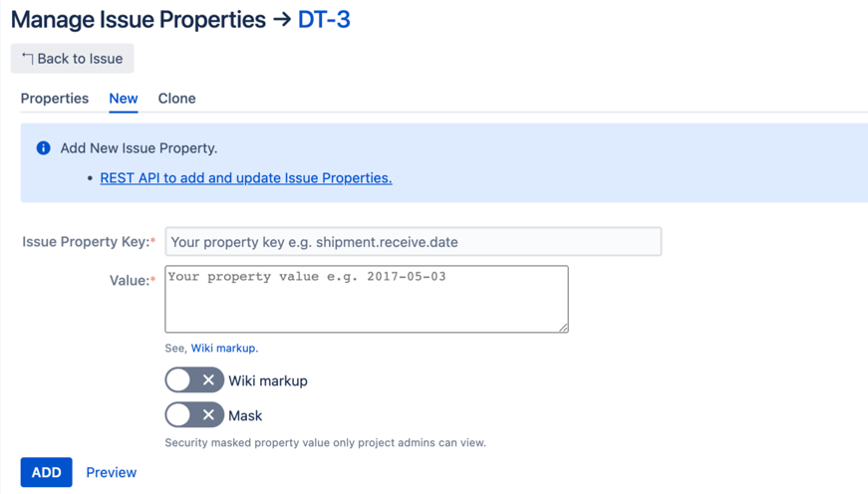Switch to the Properties tab
The image size is (868, 494).
click(55, 99)
